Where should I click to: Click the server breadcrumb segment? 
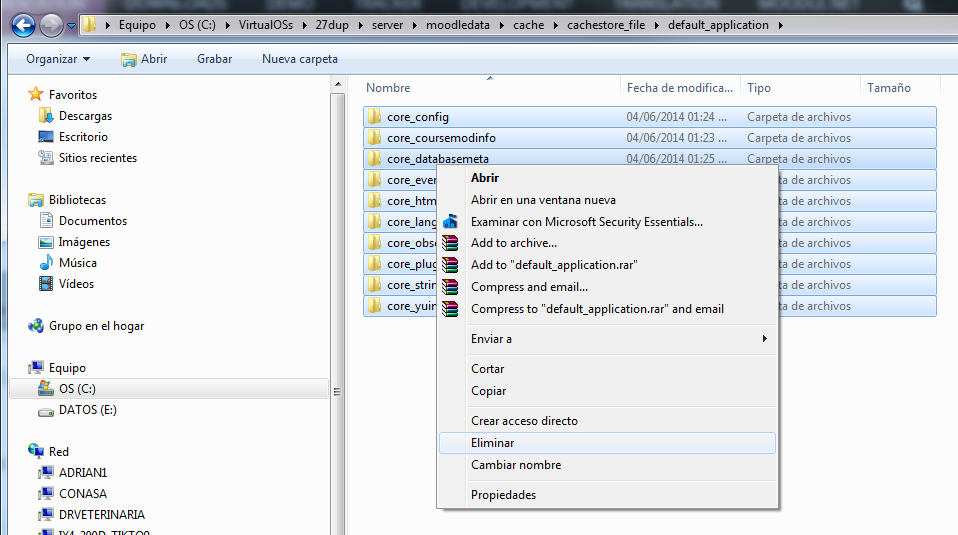click(387, 25)
